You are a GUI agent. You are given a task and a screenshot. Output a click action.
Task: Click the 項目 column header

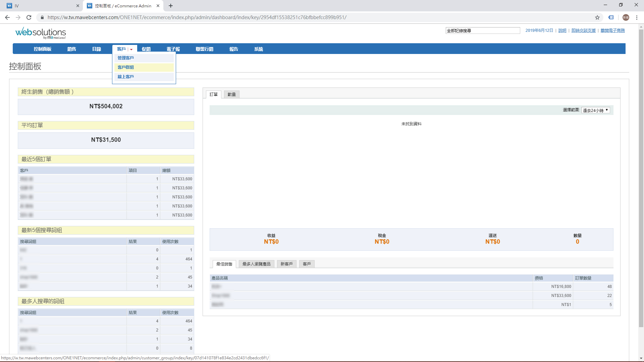coord(143,171)
